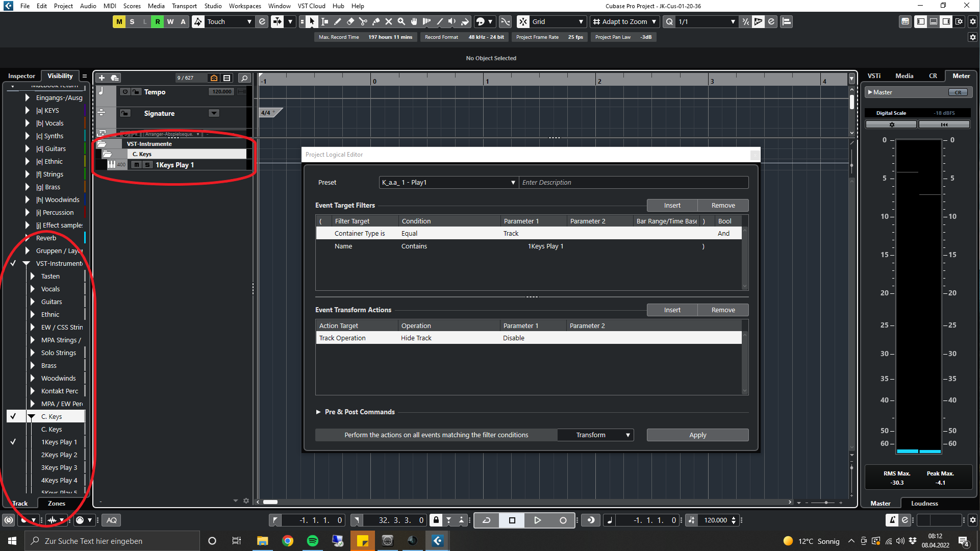Select the Draw pencil tool
This screenshot has width=980, height=551.
[338, 21]
